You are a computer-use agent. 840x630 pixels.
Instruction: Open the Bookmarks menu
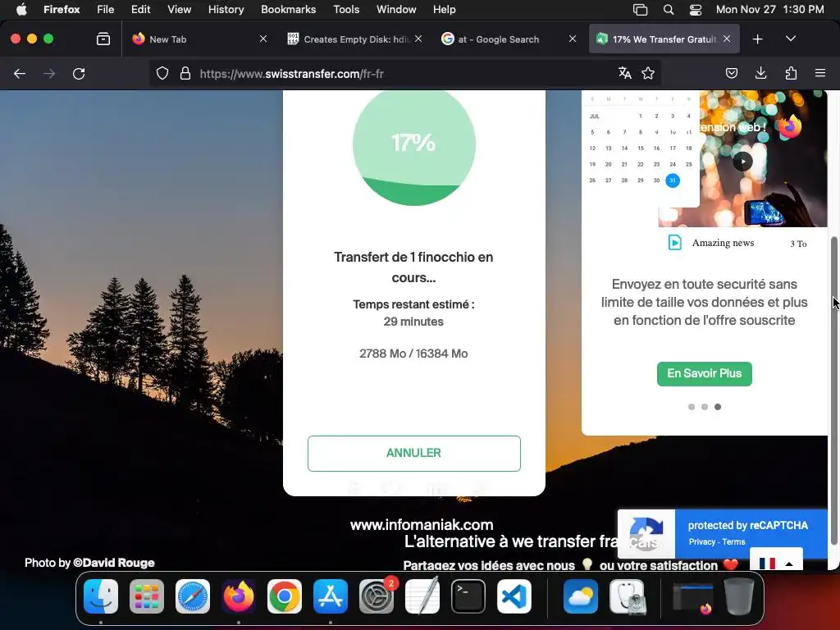pyautogui.click(x=288, y=9)
